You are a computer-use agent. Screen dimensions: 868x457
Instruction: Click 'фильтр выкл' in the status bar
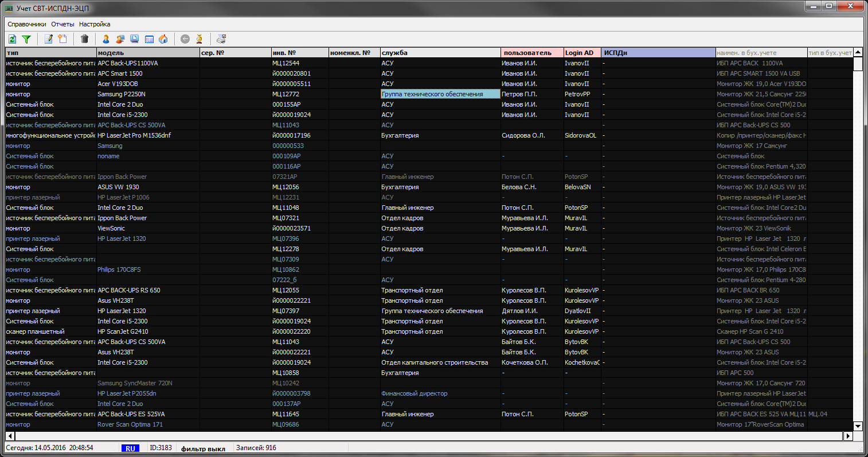point(203,448)
